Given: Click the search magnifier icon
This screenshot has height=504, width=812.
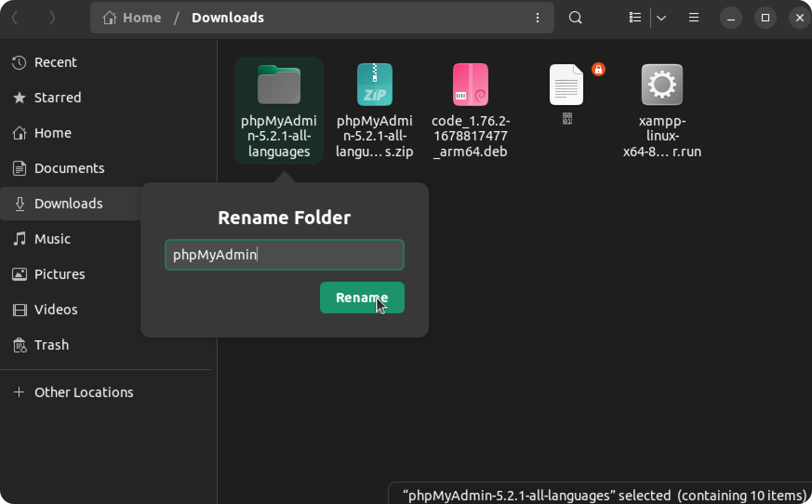Looking at the screenshot, I should point(575,18).
